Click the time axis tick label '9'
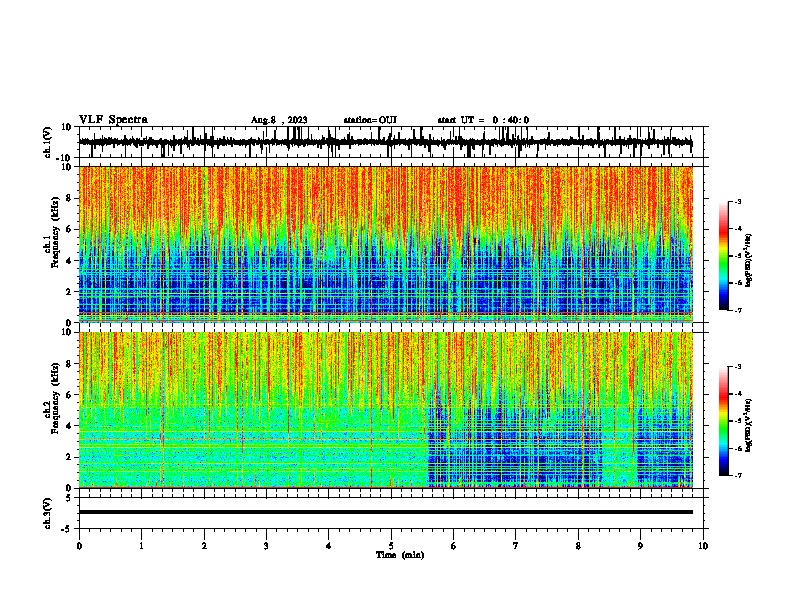Image resolution: width=792 pixels, height=612 pixels. (640, 545)
